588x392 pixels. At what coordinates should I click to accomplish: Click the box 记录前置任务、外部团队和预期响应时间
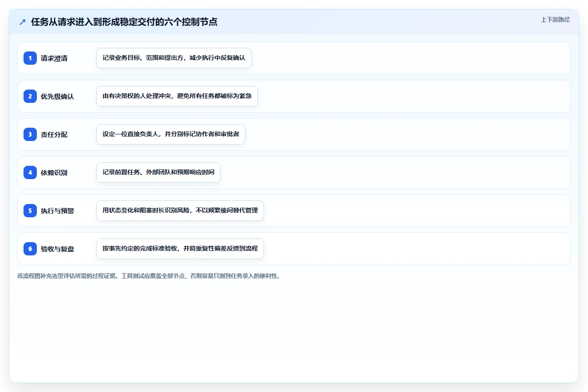click(158, 172)
